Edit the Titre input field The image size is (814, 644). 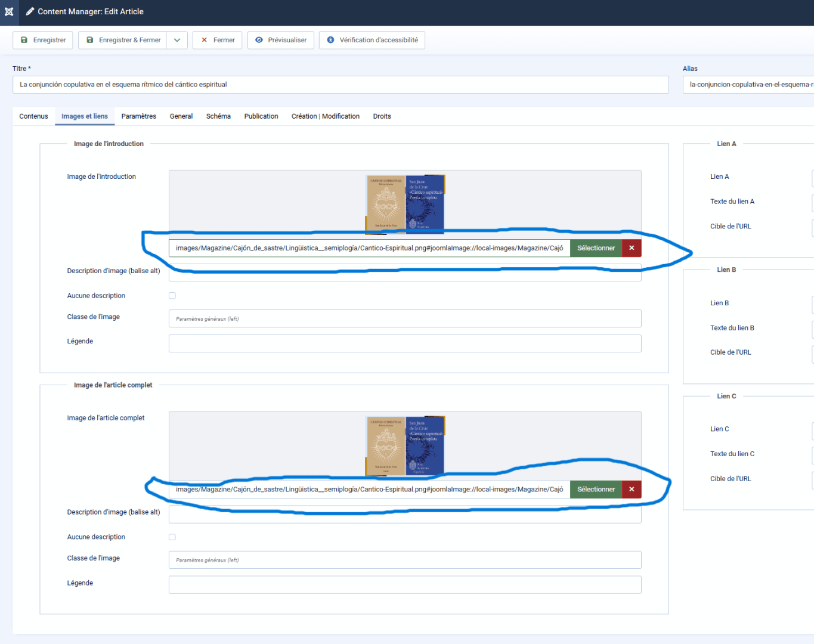tap(341, 85)
